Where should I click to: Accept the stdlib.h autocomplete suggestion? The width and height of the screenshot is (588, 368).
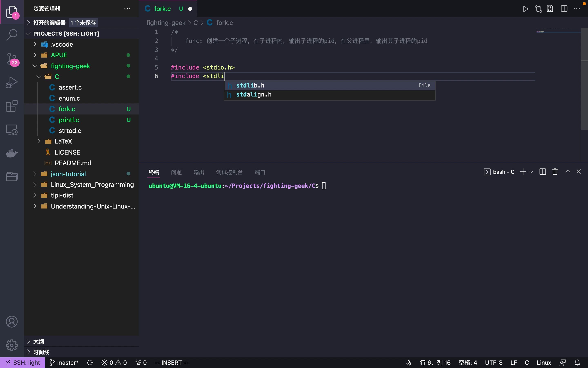330,85
